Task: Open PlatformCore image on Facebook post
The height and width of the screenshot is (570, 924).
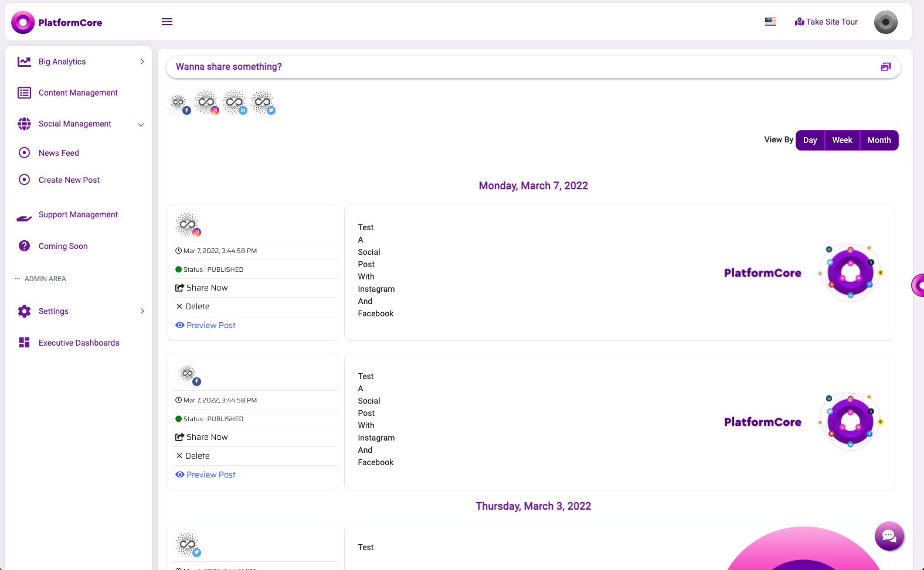Action: [804, 422]
